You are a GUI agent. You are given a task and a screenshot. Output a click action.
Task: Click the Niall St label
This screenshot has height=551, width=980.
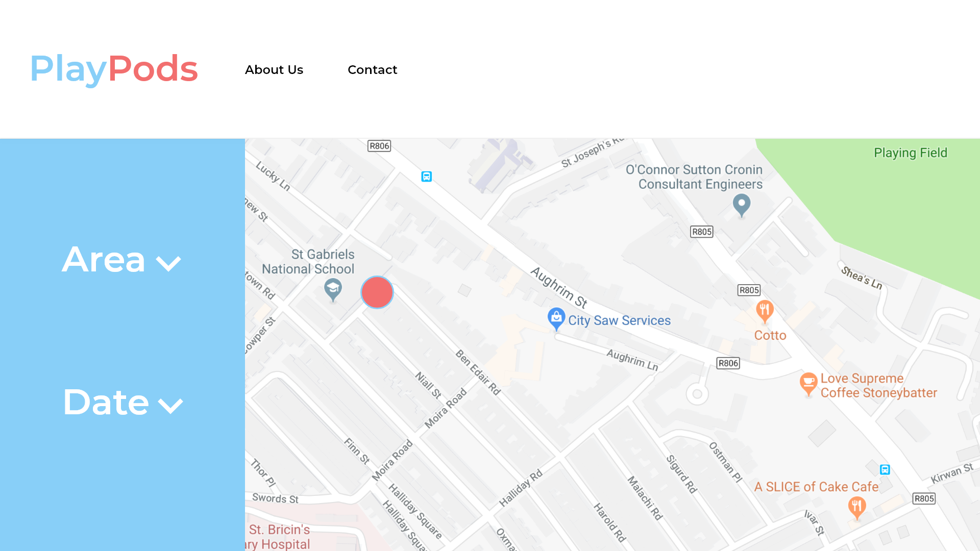pyautogui.click(x=428, y=385)
